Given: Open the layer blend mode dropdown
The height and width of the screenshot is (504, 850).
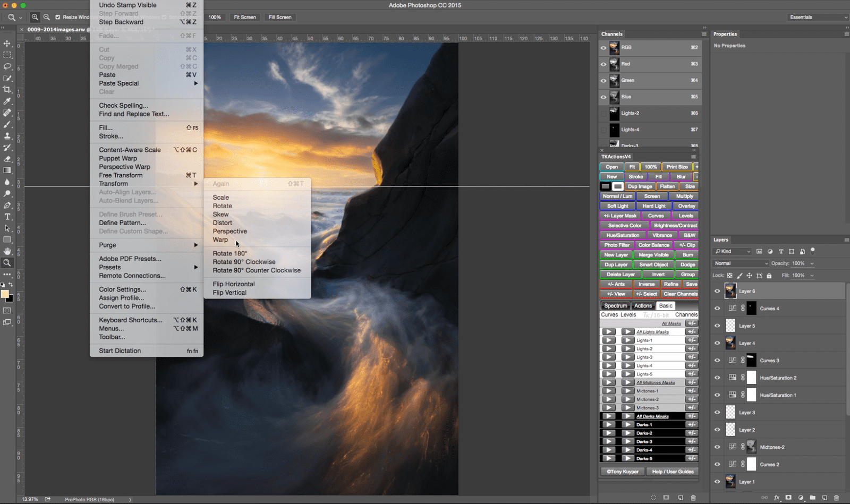Looking at the screenshot, I should (x=741, y=263).
